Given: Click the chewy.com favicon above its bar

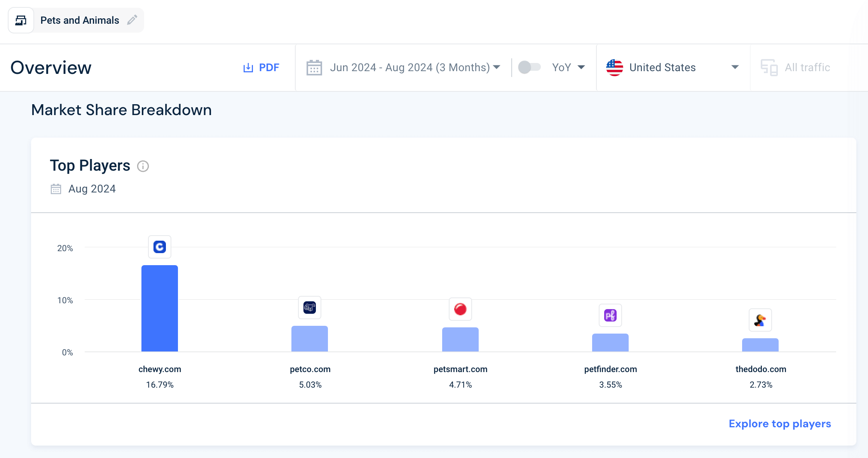Looking at the screenshot, I should [159, 247].
